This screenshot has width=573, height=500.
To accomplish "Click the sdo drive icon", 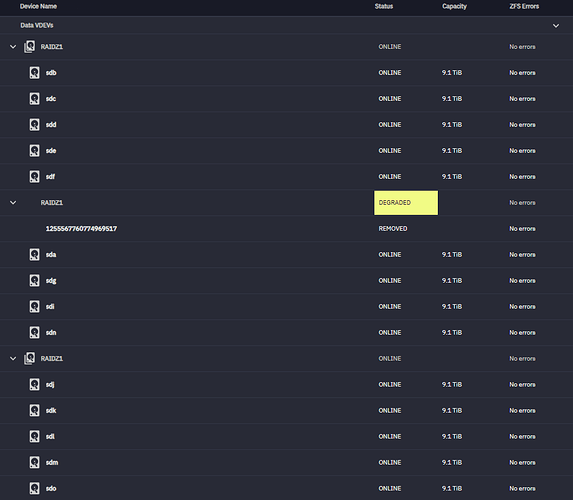I will 34,488.
